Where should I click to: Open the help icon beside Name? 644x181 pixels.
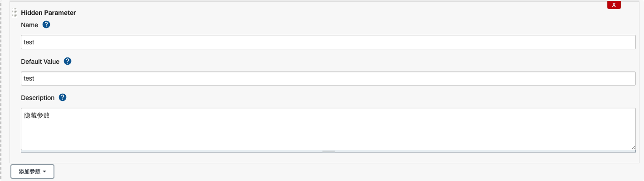coord(46,24)
